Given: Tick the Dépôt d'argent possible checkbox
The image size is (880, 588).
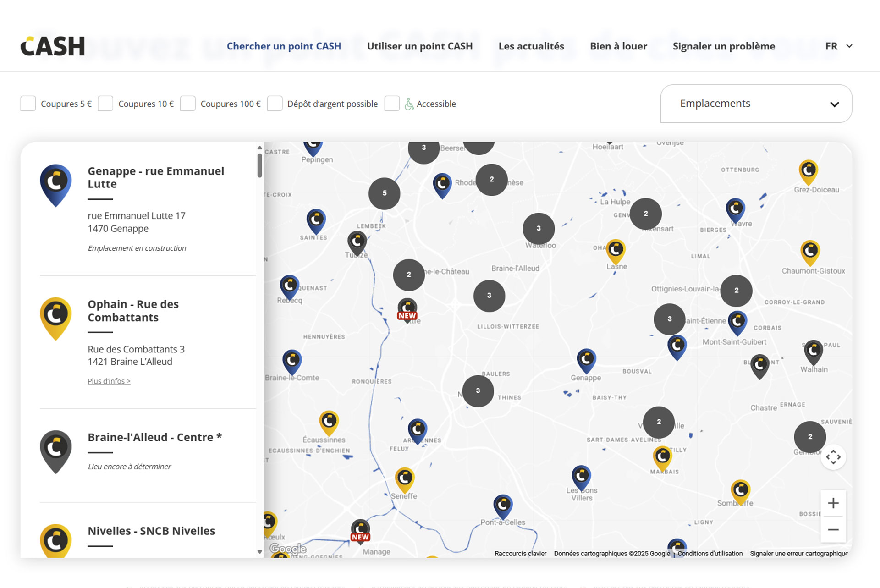Looking at the screenshot, I should [275, 104].
